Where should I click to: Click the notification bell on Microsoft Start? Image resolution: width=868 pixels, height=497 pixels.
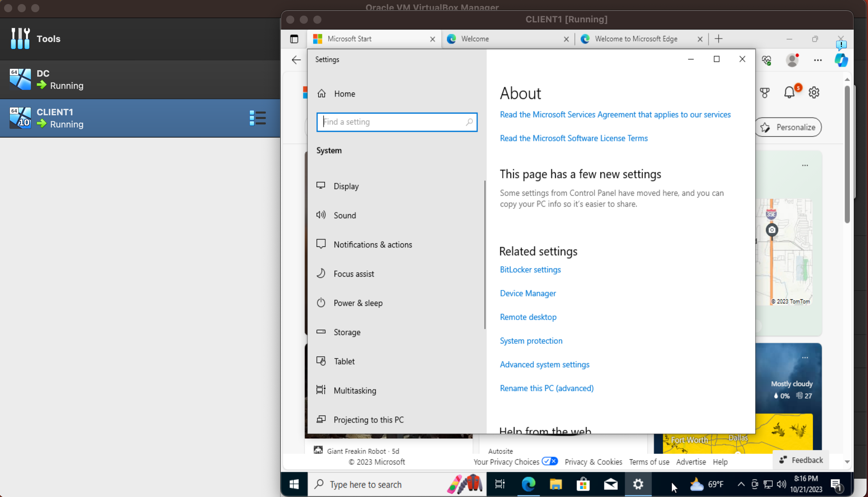click(789, 93)
